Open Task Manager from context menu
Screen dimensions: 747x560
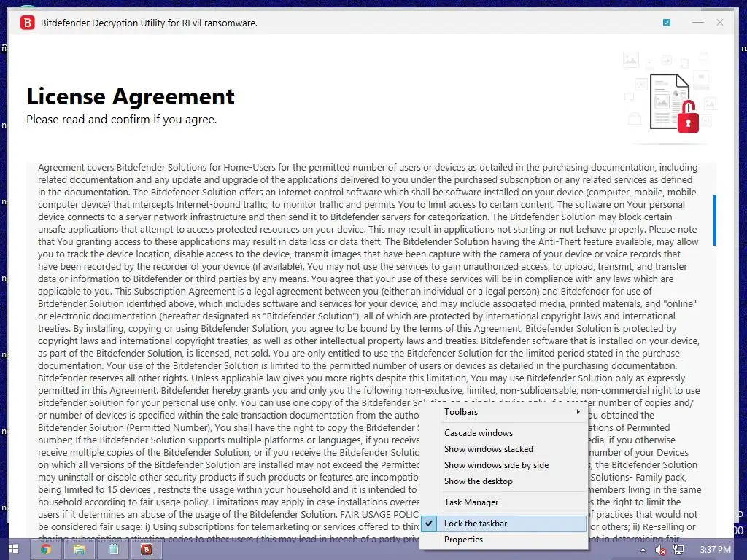pyautogui.click(x=504, y=502)
